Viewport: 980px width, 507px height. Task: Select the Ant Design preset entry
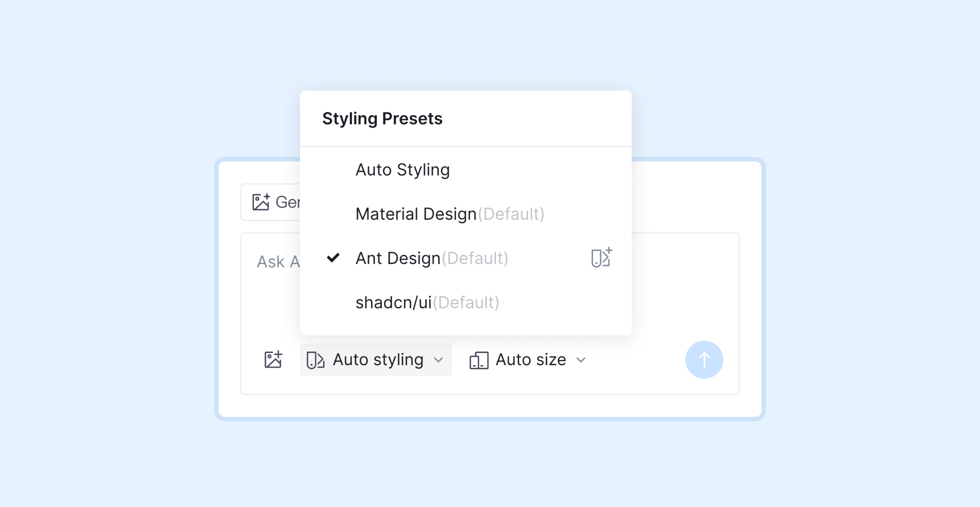[x=398, y=259]
